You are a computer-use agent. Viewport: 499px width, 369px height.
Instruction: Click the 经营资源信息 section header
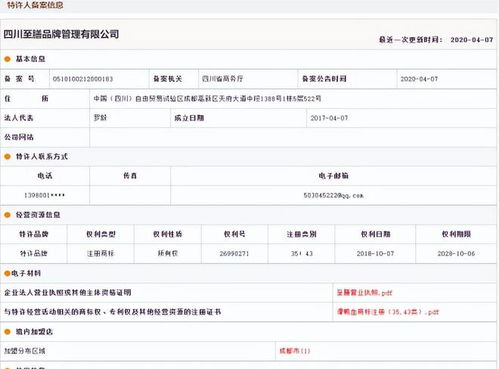38,215
